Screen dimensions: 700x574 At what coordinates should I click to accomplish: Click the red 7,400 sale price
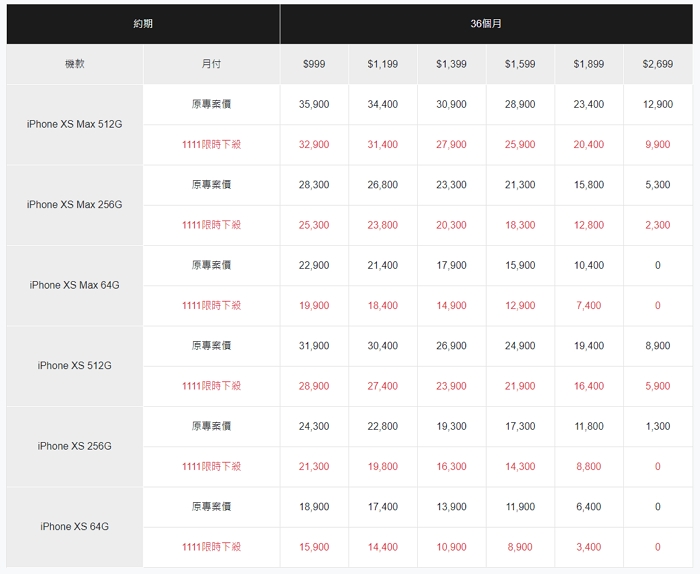589,306
